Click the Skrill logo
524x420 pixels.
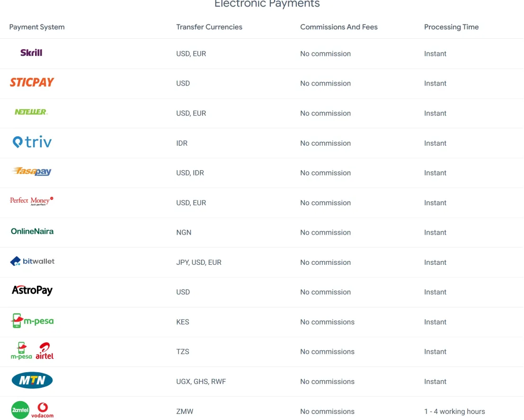pos(31,53)
